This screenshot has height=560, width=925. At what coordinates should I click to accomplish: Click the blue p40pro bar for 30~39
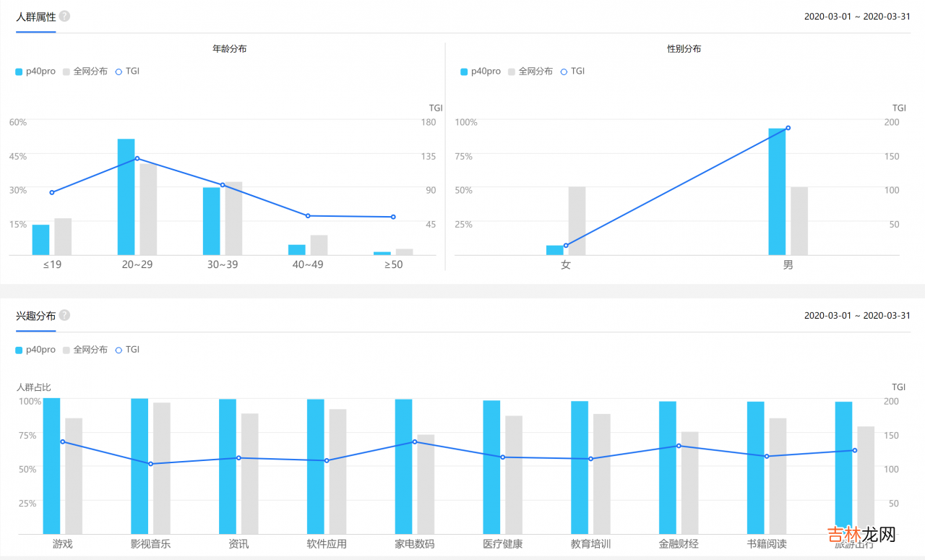(211, 221)
